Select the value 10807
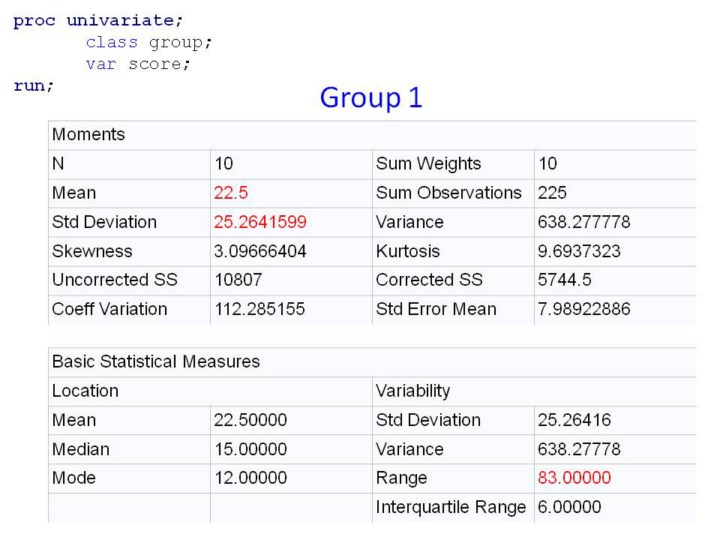This screenshot has width=720, height=540. pos(238,280)
